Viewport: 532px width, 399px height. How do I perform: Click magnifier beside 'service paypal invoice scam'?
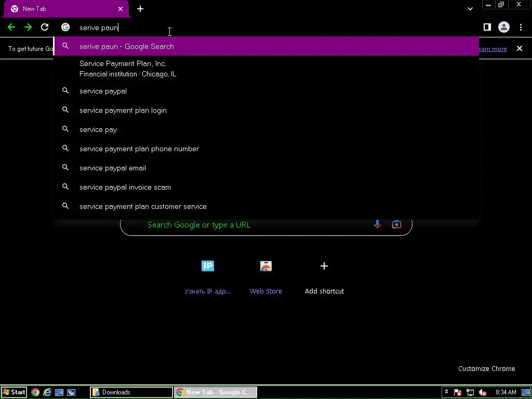click(x=65, y=187)
